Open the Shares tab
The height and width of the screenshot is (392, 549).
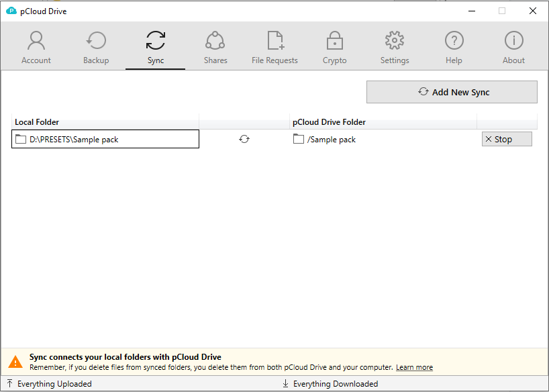tap(215, 47)
